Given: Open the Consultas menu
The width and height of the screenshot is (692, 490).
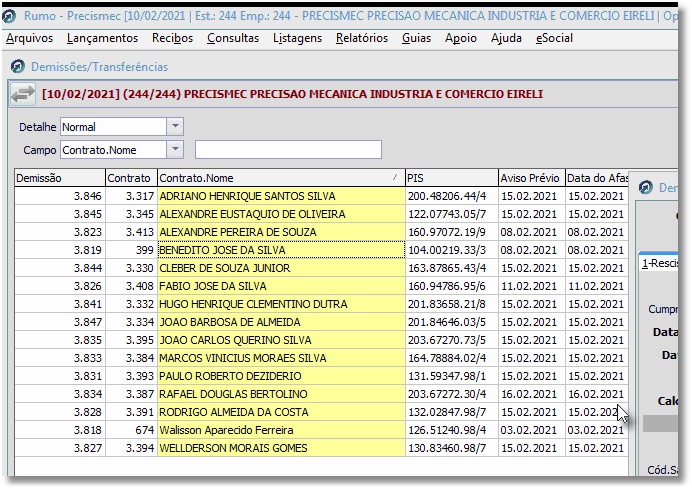Looking at the screenshot, I should pyautogui.click(x=233, y=38).
